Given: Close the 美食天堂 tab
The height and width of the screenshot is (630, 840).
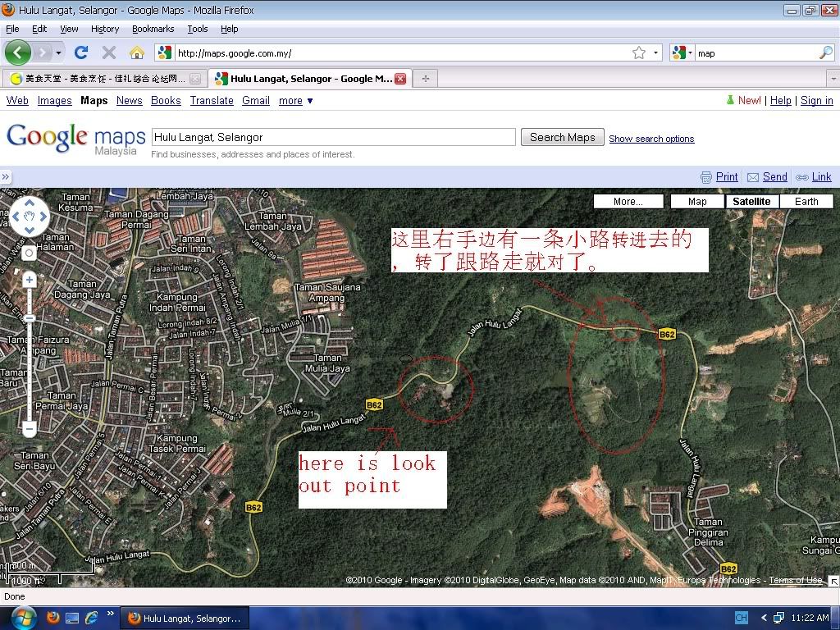Looking at the screenshot, I should pos(195,79).
